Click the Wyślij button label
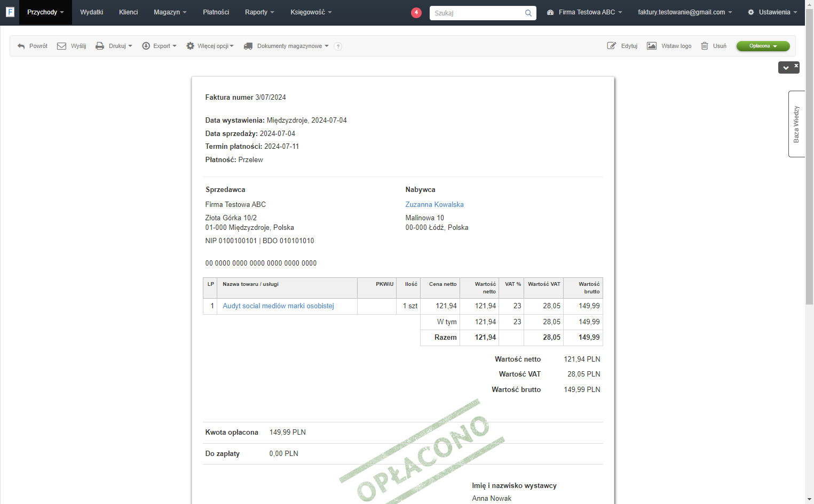Screen dimensions: 814x504 click(x=78, y=46)
